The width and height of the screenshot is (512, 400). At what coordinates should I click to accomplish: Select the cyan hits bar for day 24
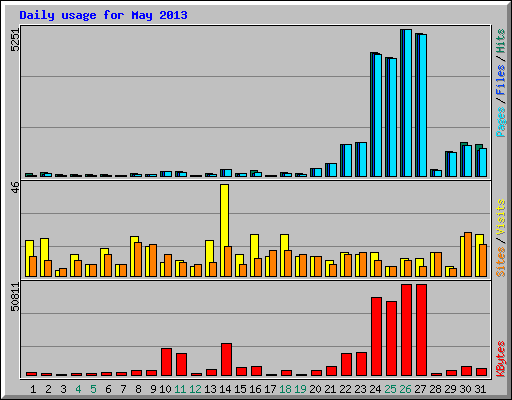coord(378,115)
